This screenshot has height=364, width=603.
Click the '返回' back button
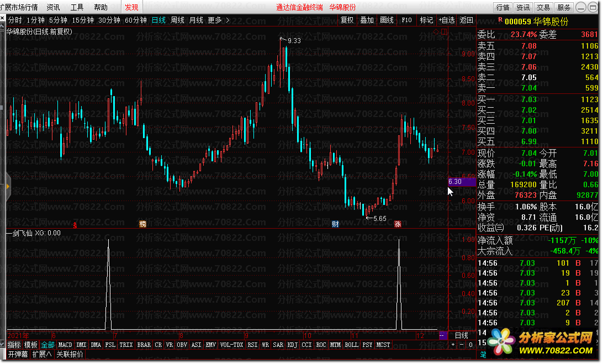tap(467, 20)
